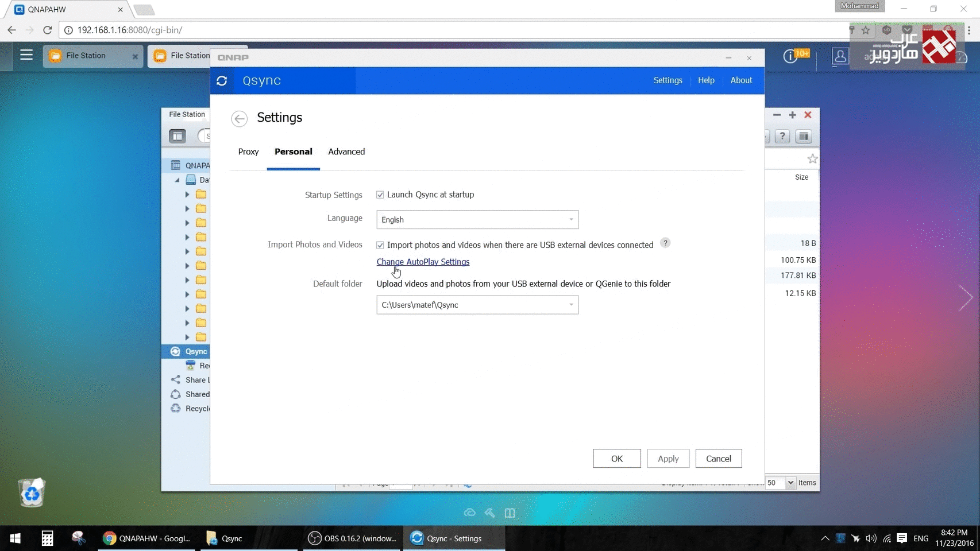Go to next desktop page arrow

click(965, 298)
